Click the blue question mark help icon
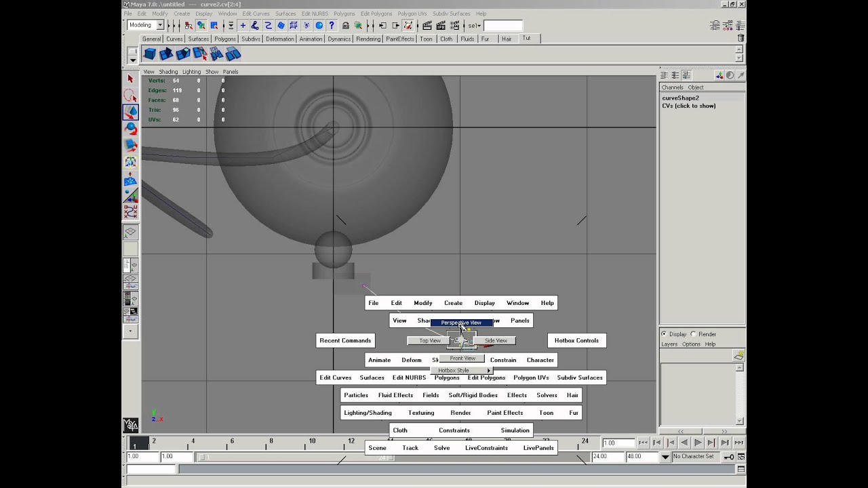Viewport: 868px width, 488px height. coord(332,26)
